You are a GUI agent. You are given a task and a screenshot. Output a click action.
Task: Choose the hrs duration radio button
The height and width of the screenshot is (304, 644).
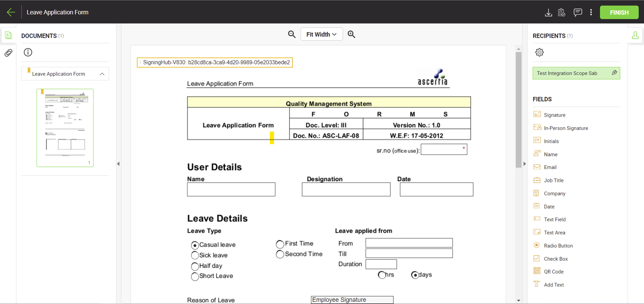pos(382,275)
